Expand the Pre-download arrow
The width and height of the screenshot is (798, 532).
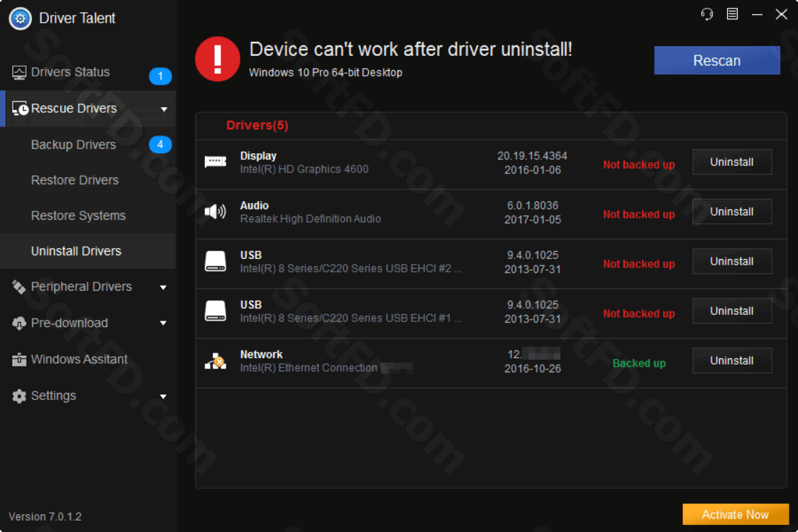[x=163, y=323]
